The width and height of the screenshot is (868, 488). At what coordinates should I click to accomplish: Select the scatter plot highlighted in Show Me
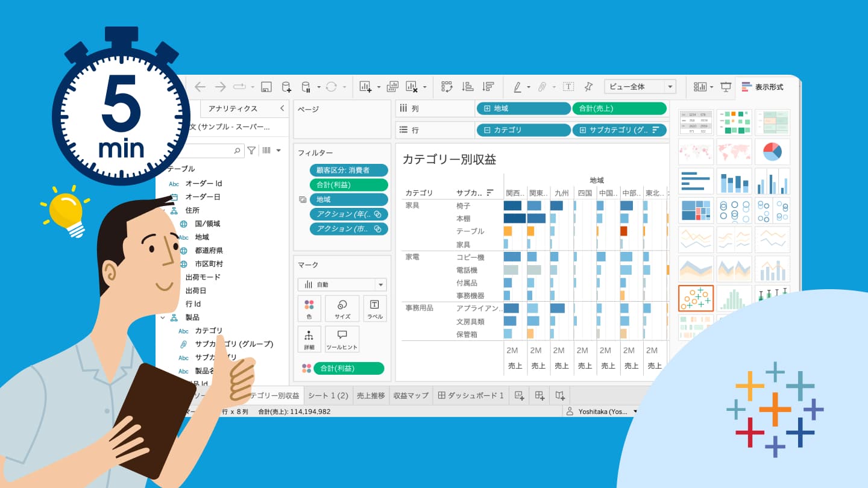696,298
